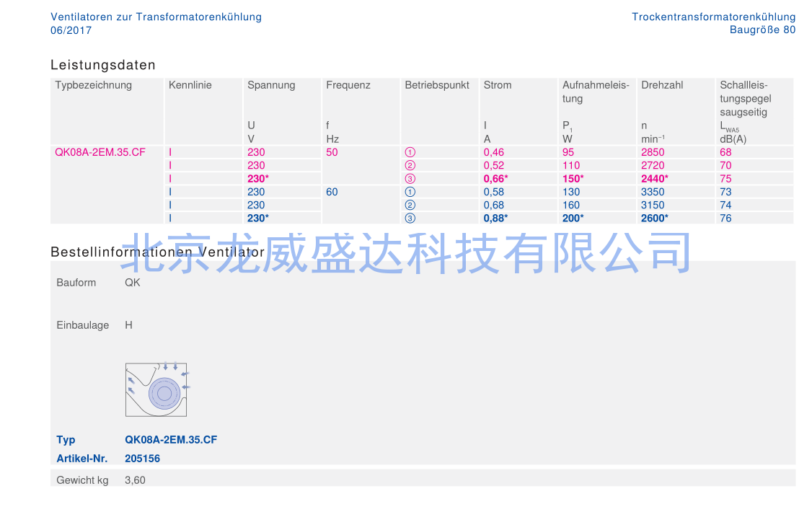The width and height of the screenshot is (812, 512).
Task: Click the 'Aufnahmeleistung' column header
Action: [596, 92]
